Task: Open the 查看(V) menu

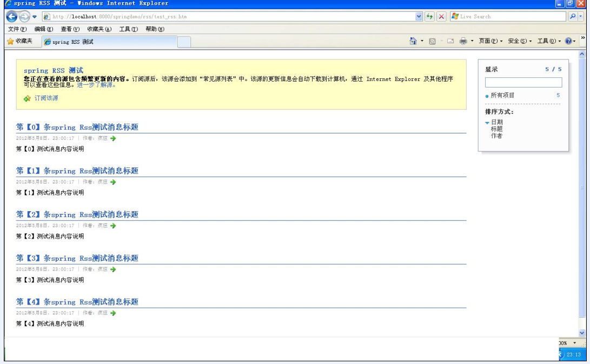Action: pos(70,29)
